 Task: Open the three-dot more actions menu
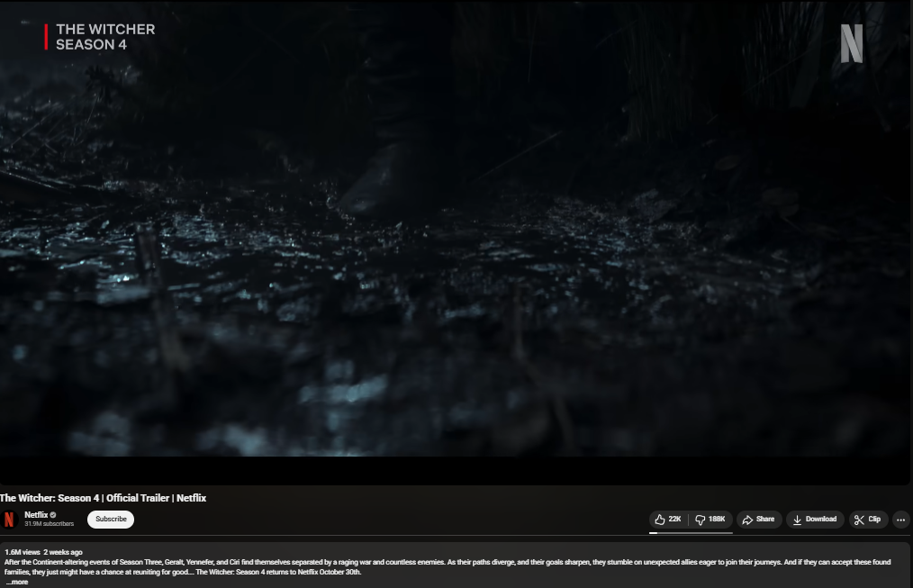tap(900, 520)
